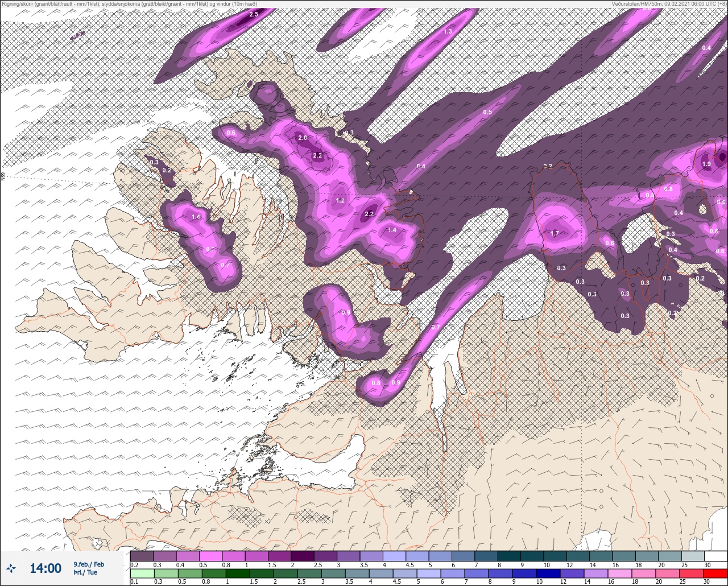
Task: Click the weather office logo icon beside 14:00
Action: 11,568
